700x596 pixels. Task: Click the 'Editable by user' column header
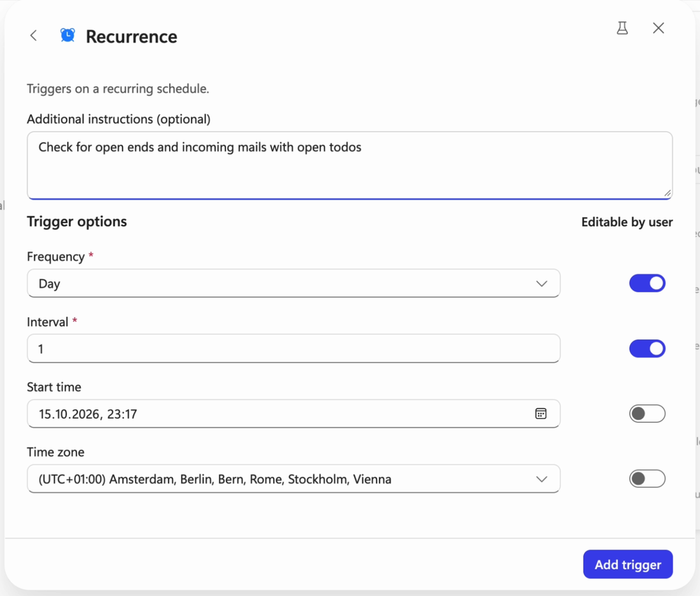click(x=627, y=222)
